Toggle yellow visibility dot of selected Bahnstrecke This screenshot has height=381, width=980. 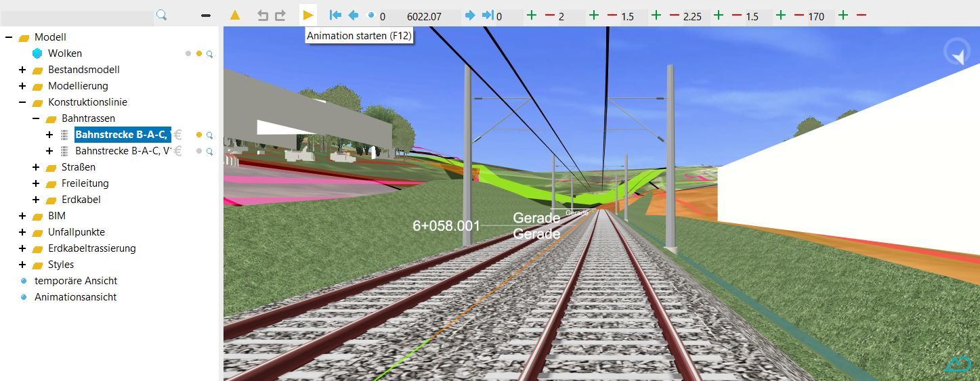click(x=199, y=135)
